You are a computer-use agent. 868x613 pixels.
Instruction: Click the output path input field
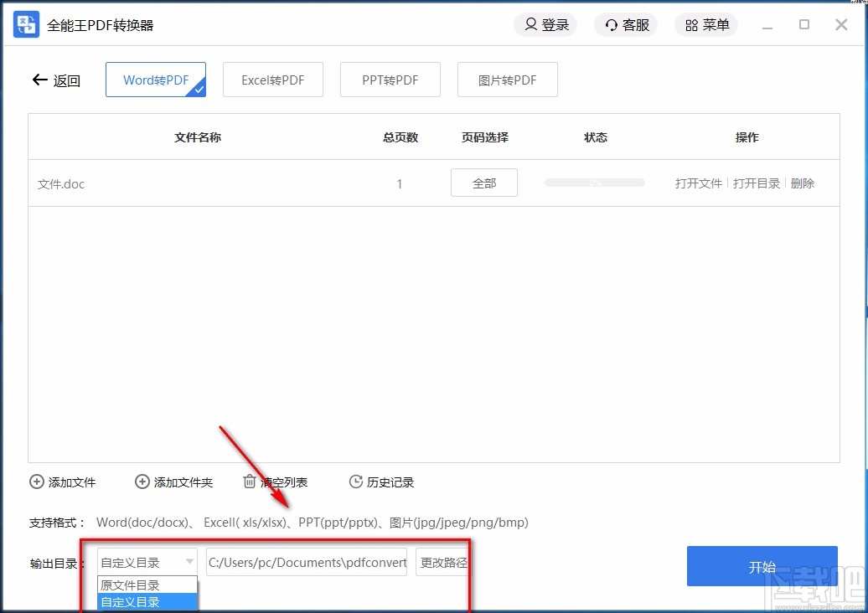(307, 563)
